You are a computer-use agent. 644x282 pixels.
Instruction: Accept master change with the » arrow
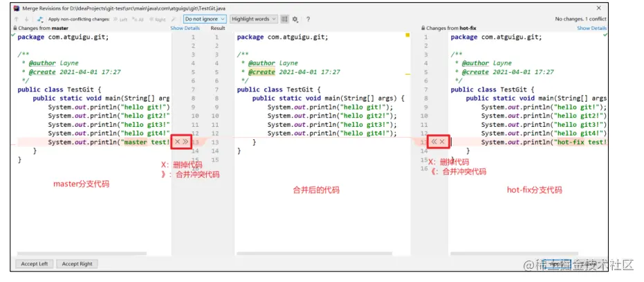[x=185, y=141]
